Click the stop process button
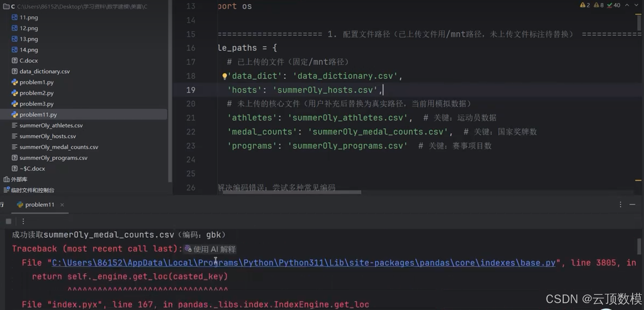 9,221
